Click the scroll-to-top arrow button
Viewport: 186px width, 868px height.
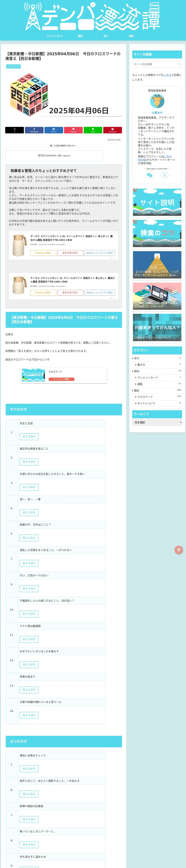(179, 550)
